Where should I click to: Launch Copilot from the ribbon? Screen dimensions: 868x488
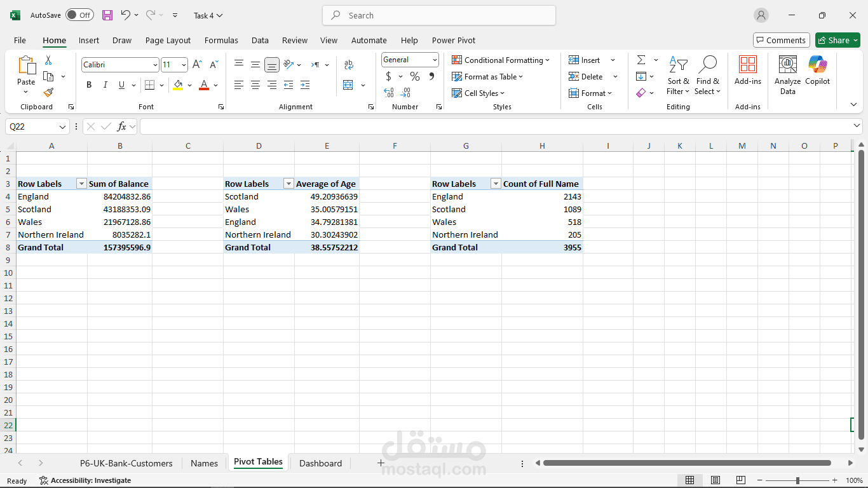click(x=817, y=71)
